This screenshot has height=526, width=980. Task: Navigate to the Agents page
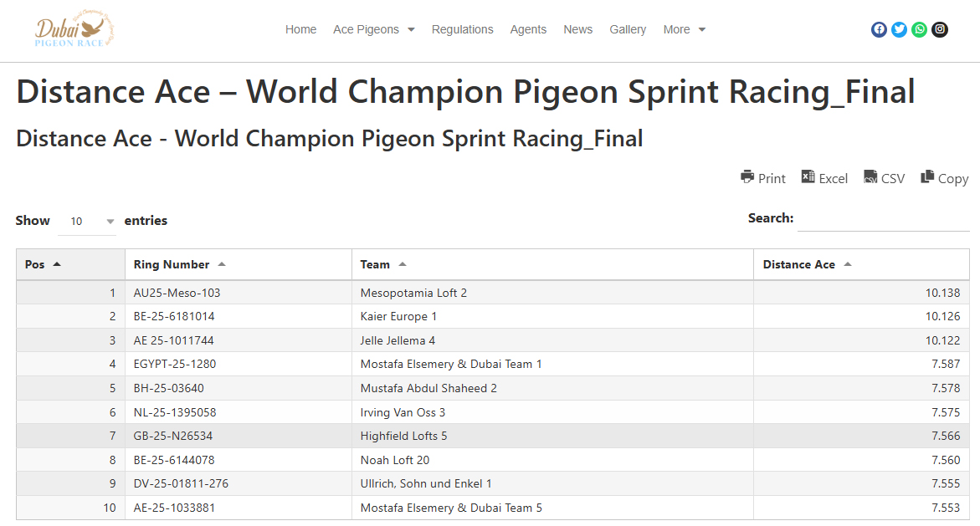(x=528, y=29)
